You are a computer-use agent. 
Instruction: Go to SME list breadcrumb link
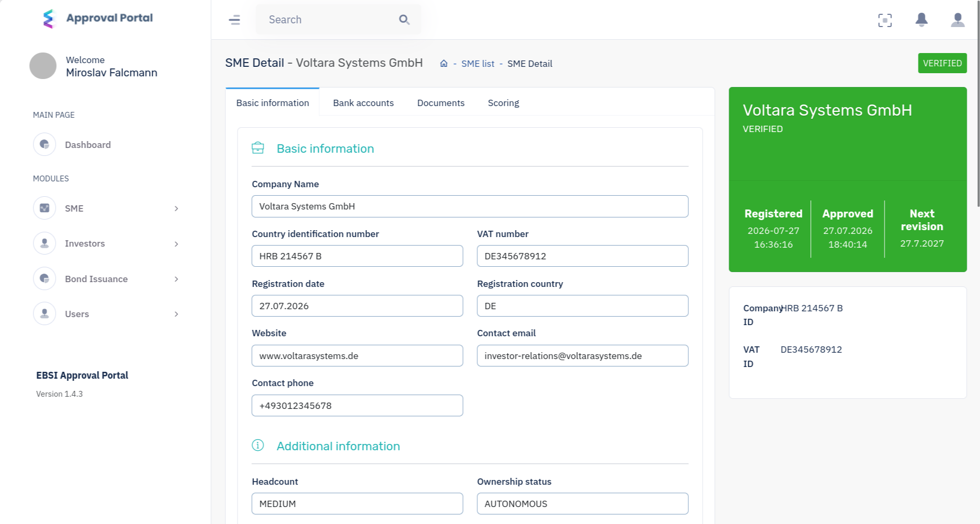477,64
